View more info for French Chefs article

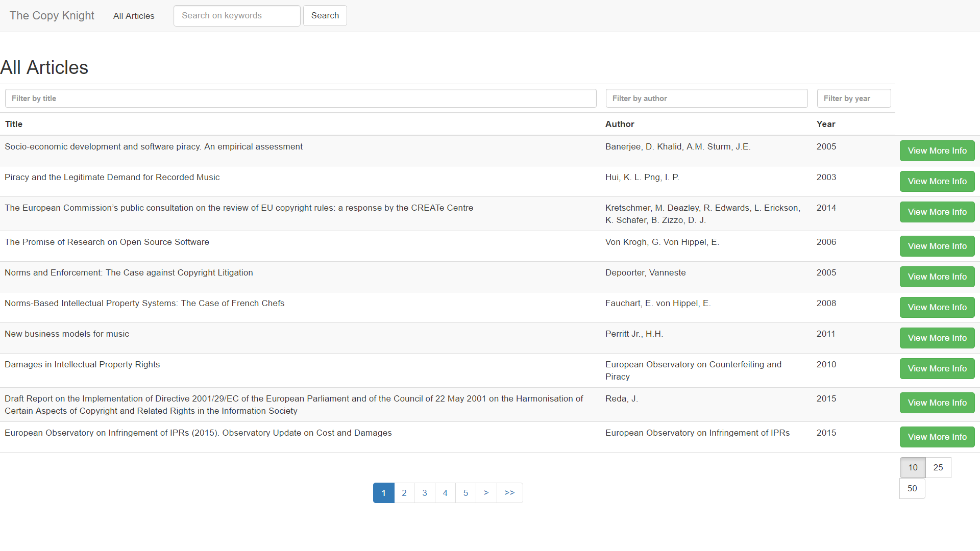937,307
